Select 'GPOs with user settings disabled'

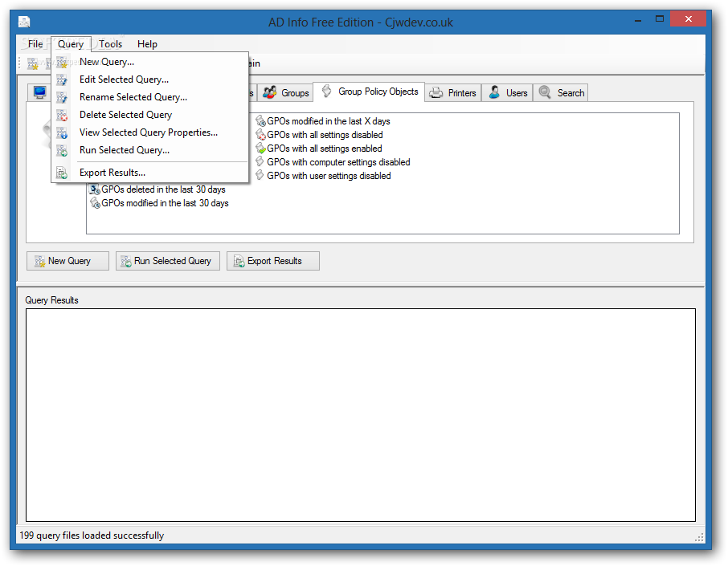pos(329,175)
